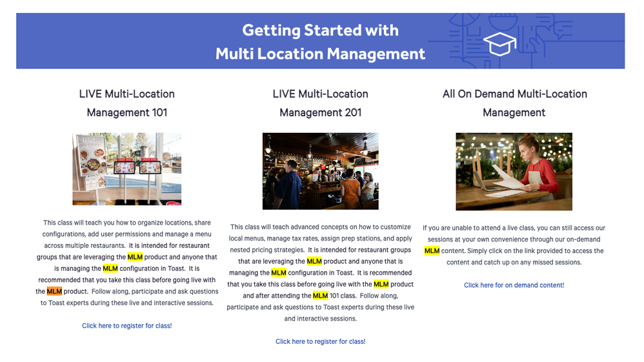Viewport: 644px width, 362px height.
Task: Select the "All On Demand Multi-Location Management" heading
Action: [x=514, y=103]
